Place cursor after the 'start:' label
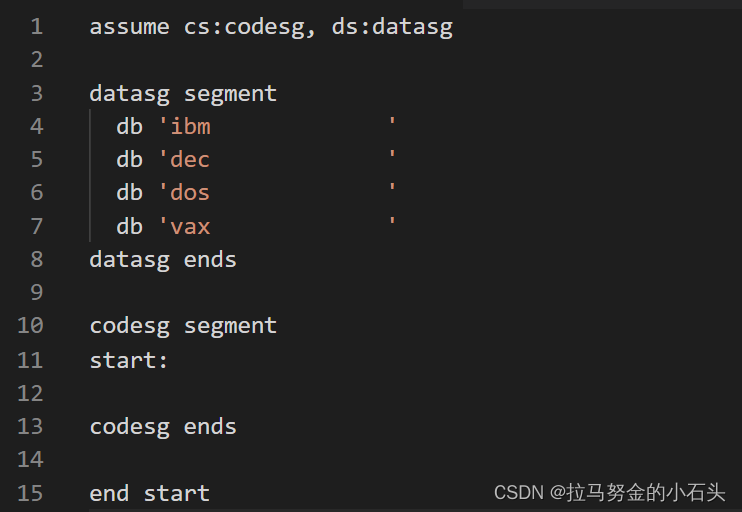Screen dimensions: 742x512 (171, 360)
